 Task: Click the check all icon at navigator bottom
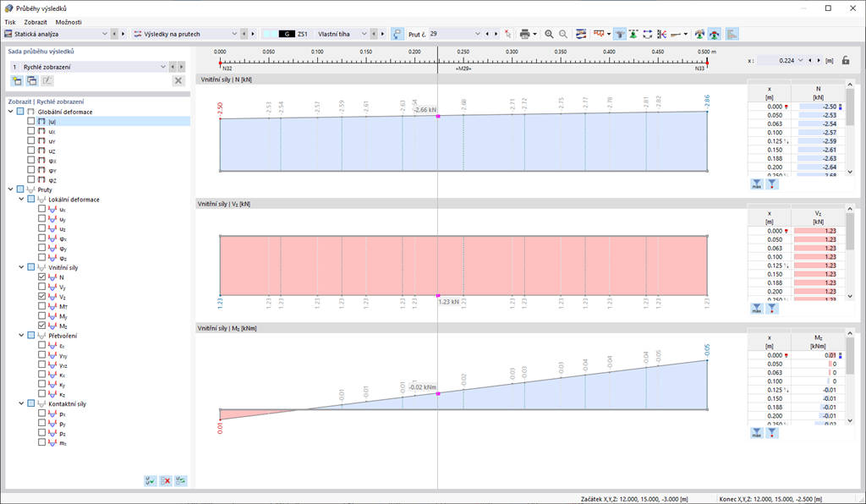150,481
